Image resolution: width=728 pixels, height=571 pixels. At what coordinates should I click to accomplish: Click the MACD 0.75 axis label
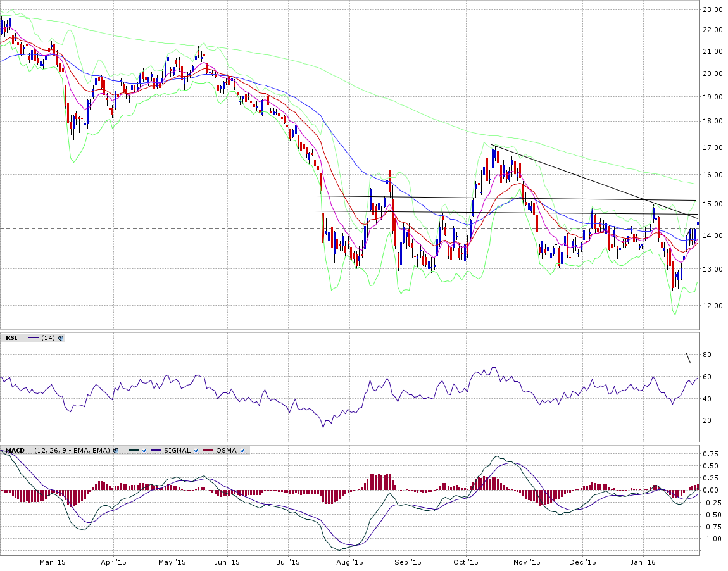710,453
